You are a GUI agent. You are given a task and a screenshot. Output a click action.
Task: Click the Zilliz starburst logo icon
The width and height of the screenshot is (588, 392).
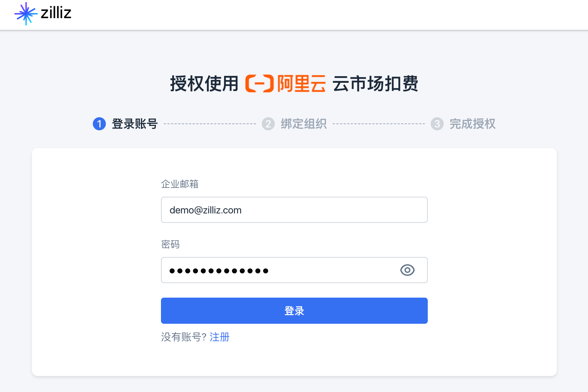point(26,14)
